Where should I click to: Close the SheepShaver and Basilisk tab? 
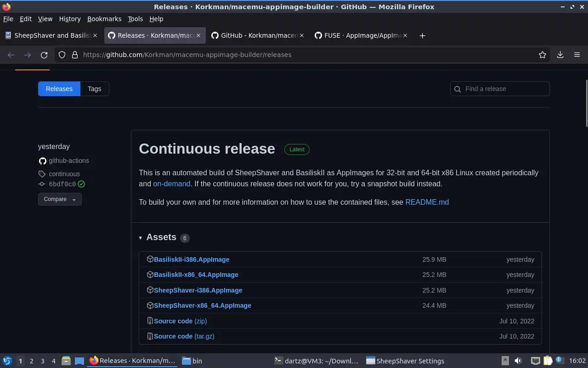tap(95, 35)
